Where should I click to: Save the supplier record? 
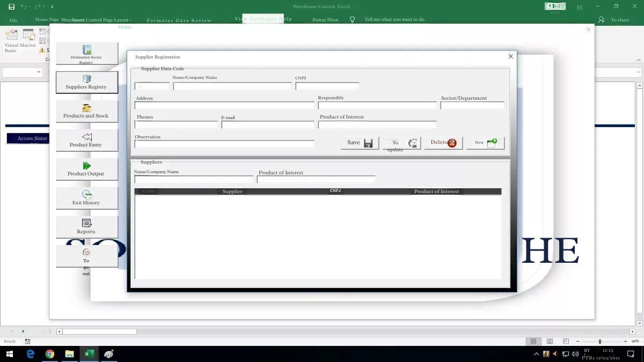click(x=360, y=143)
